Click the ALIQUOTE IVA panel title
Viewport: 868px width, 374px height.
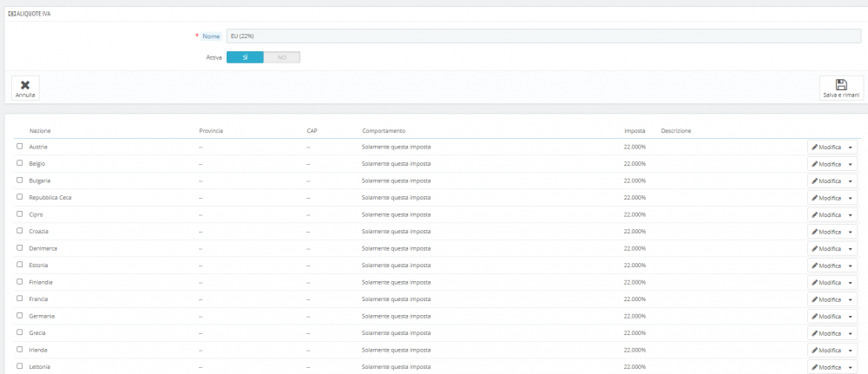pos(35,14)
